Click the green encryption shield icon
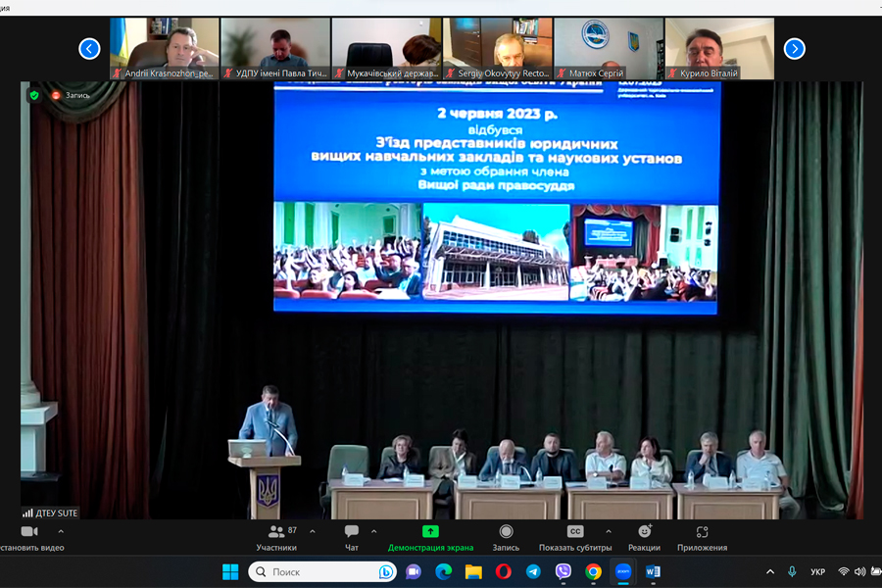 (34, 95)
